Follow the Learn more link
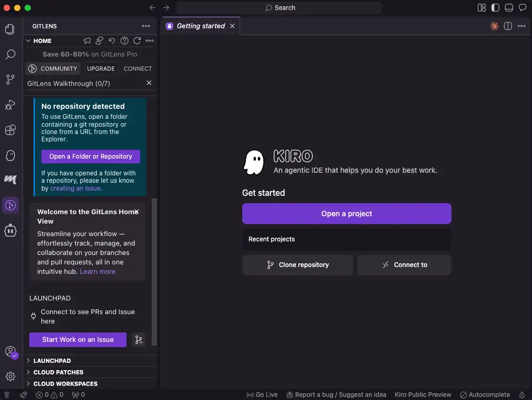532x400 pixels. coord(97,272)
